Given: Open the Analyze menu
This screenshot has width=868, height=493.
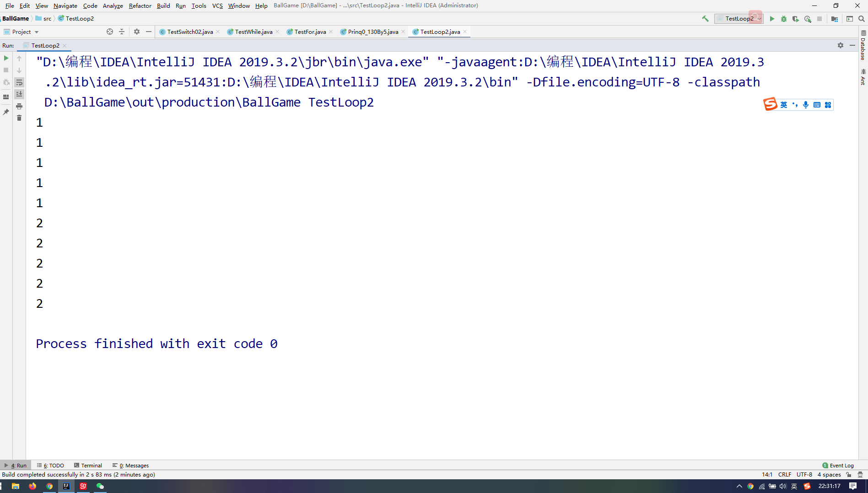Looking at the screenshot, I should pyautogui.click(x=113, y=5).
